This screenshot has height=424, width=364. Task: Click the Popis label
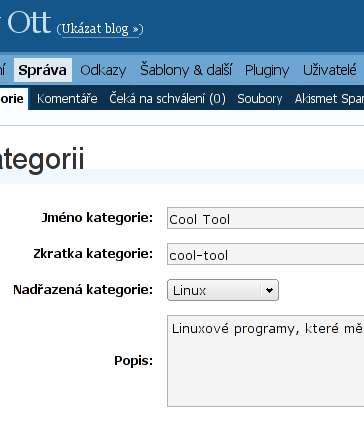pos(133,361)
